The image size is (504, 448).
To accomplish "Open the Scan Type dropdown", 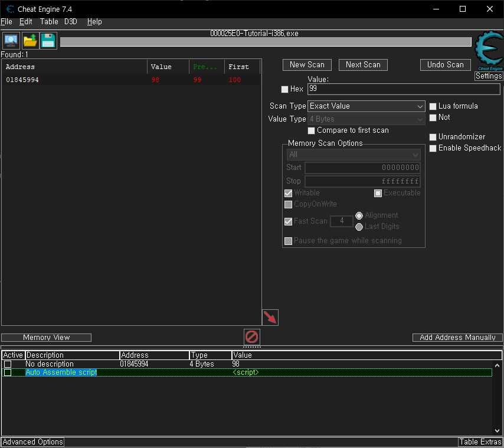I will coord(366,106).
